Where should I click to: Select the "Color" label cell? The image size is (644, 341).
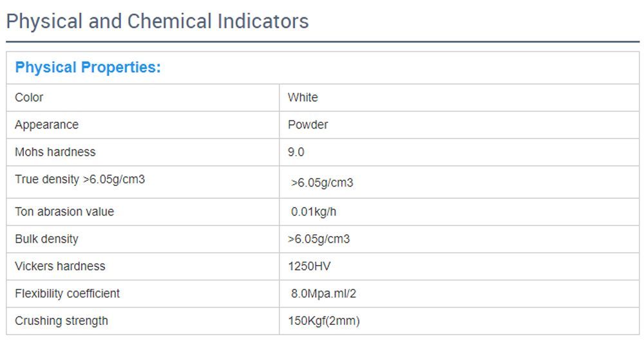click(29, 98)
